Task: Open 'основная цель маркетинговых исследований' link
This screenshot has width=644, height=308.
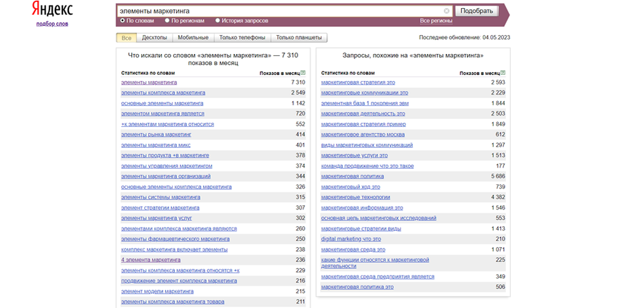Action: 379,218
